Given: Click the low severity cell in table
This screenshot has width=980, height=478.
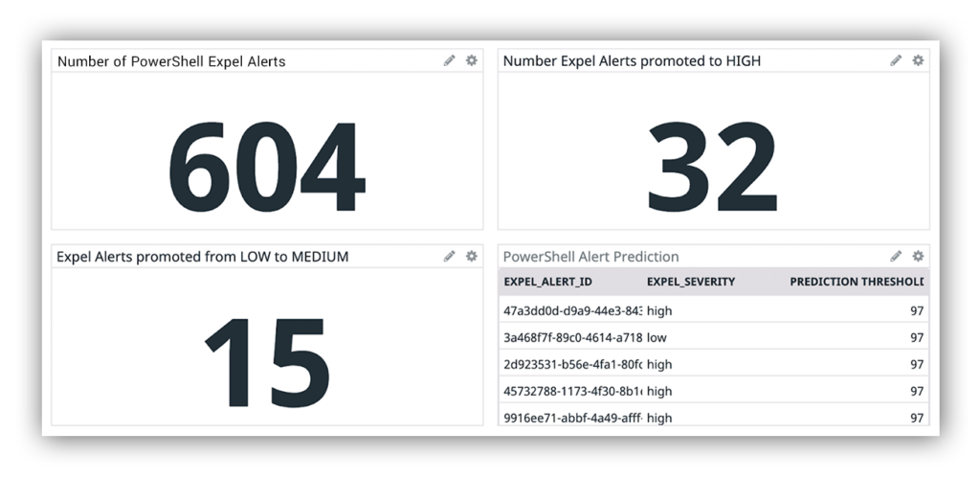Looking at the screenshot, I should [x=657, y=338].
